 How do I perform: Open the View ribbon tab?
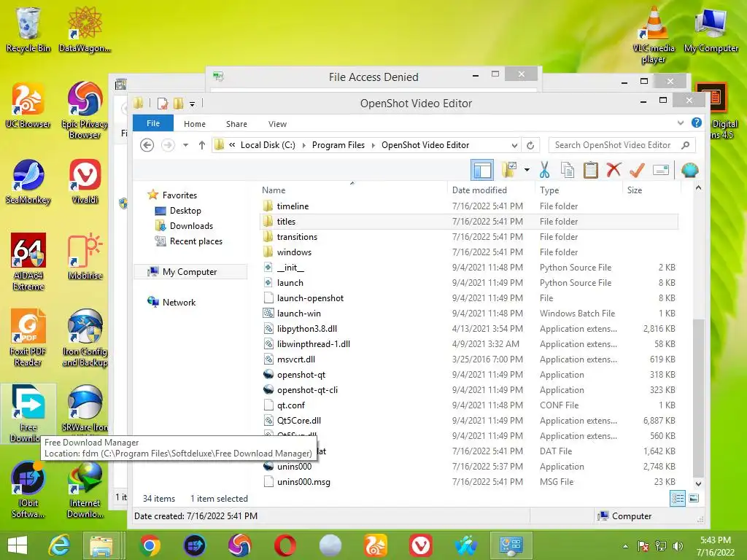point(277,124)
